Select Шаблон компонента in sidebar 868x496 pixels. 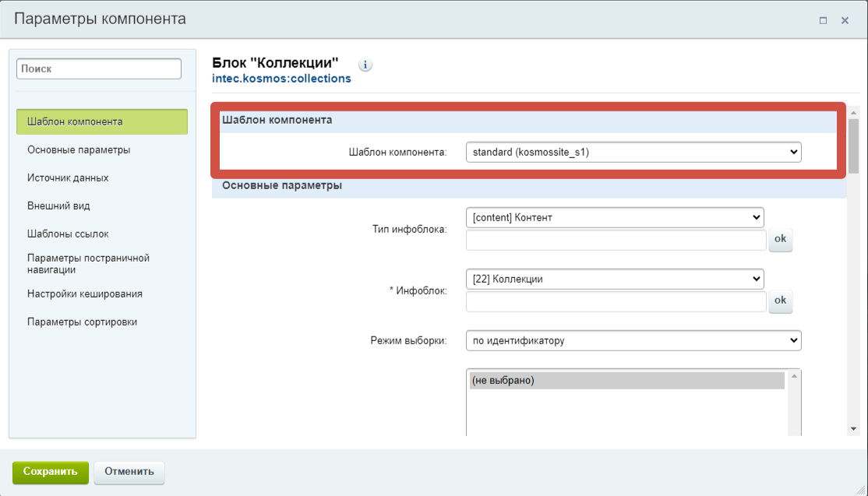[102, 121]
